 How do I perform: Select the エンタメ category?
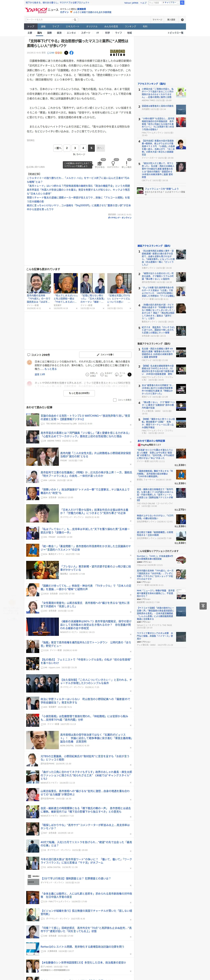pos(71,33)
